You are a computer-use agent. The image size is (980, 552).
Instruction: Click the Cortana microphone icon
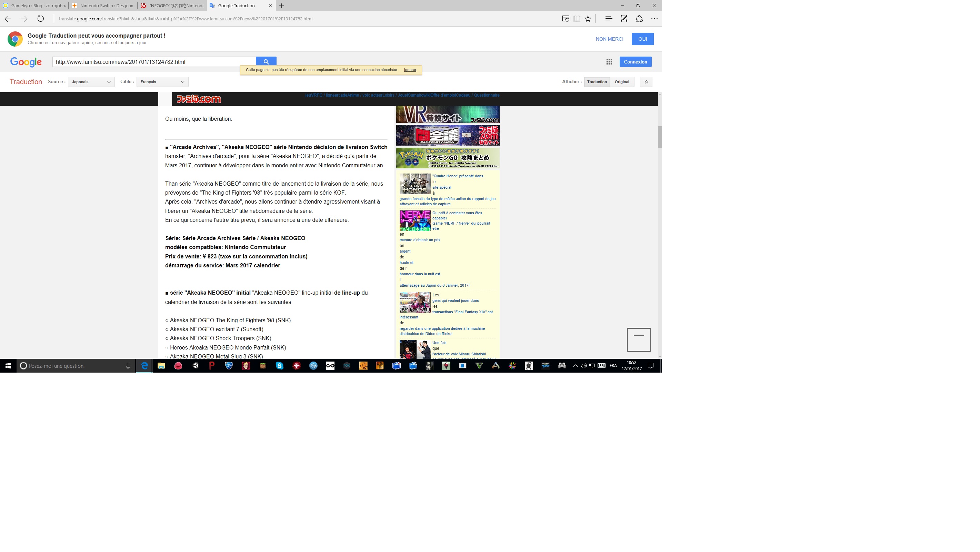click(x=128, y=366)
